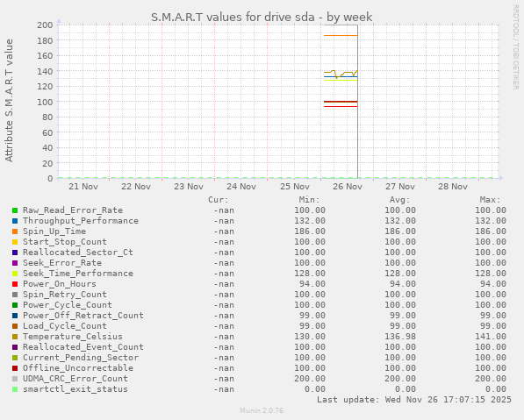Click the Attribute S.M.A.R.T value y-axis label

coord(9,101)
